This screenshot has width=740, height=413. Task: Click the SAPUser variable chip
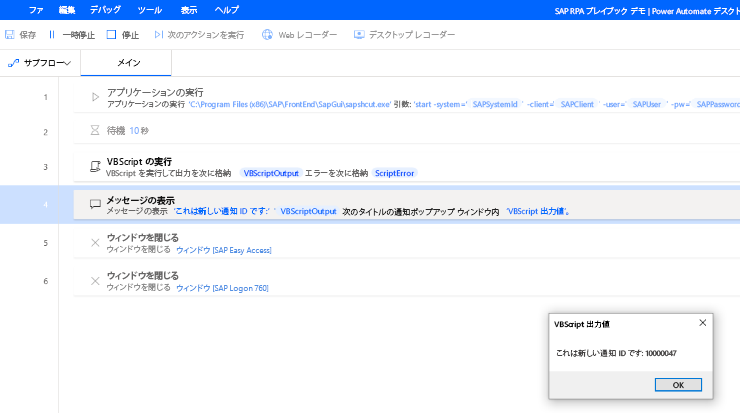tap(647, 104)
